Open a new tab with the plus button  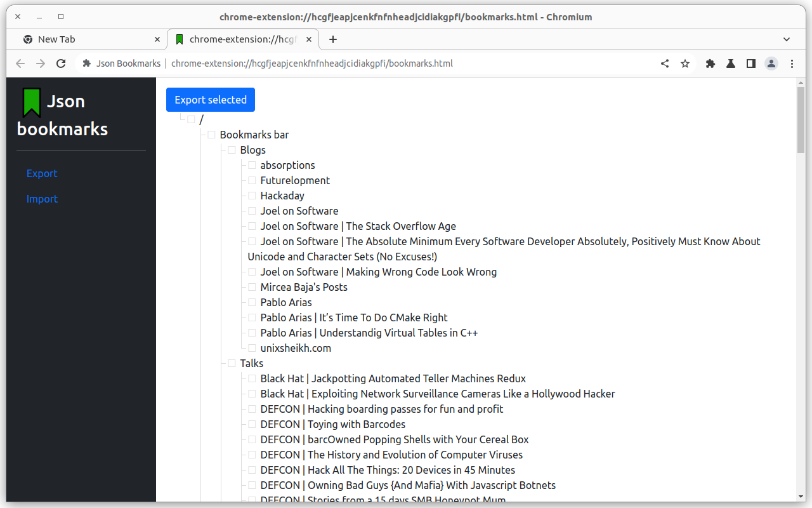click(x=333, y=39)
